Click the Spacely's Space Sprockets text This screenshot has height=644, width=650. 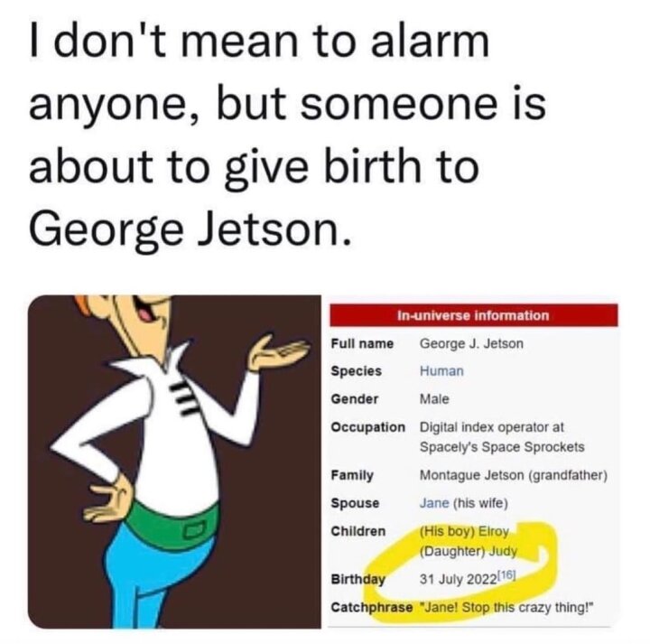tap(502, 447)
